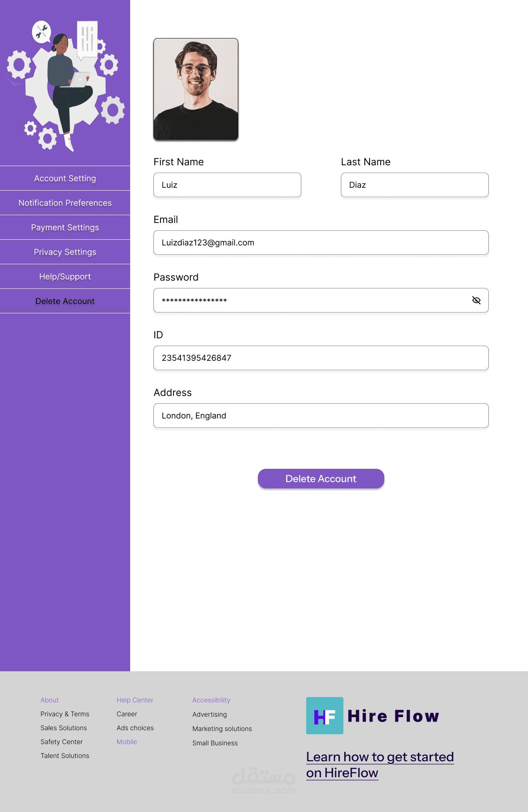Go to Payment Settings

click(x=65, y=227)
